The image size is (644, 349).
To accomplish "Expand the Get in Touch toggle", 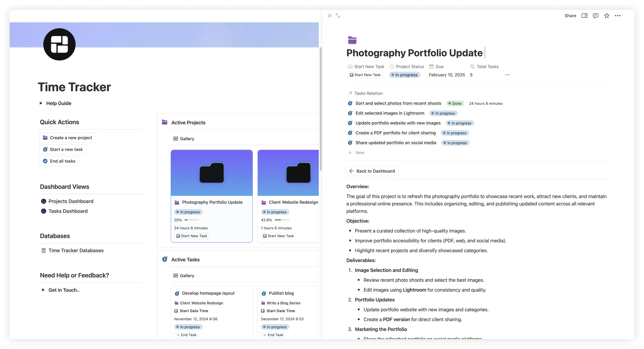I will (x=43, y=290).
